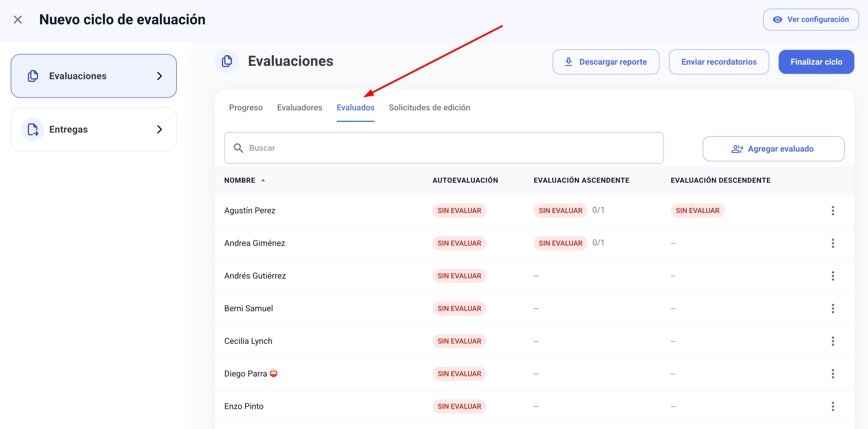Expand the Entregas sidebar chevron

[x=159, y=129]
